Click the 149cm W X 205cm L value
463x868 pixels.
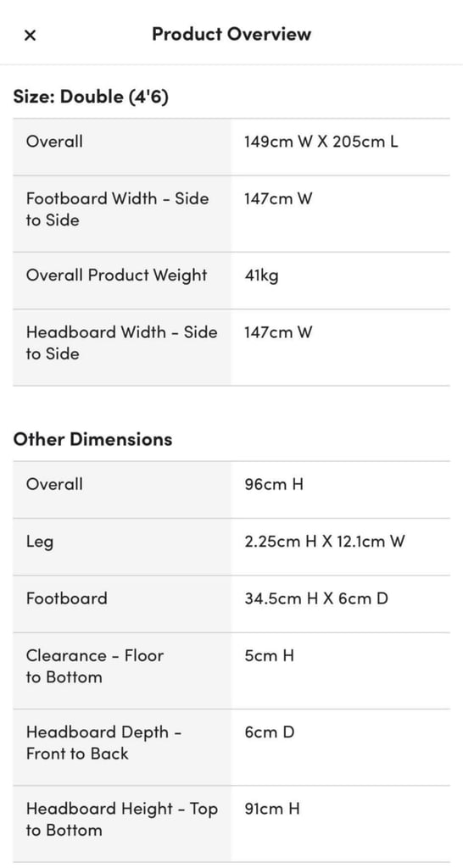321,142
